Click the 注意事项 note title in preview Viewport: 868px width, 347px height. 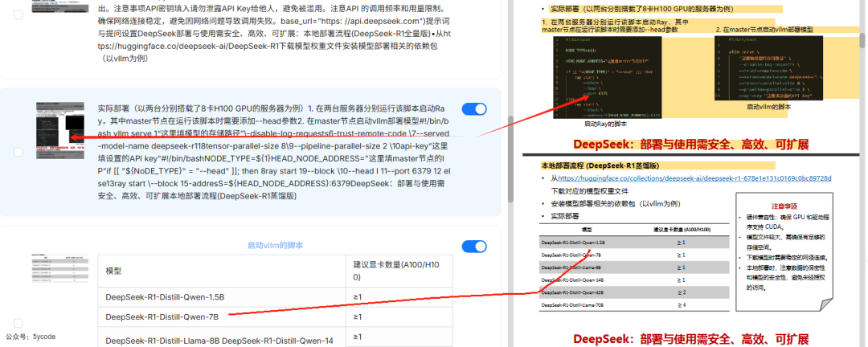[784, 206]
